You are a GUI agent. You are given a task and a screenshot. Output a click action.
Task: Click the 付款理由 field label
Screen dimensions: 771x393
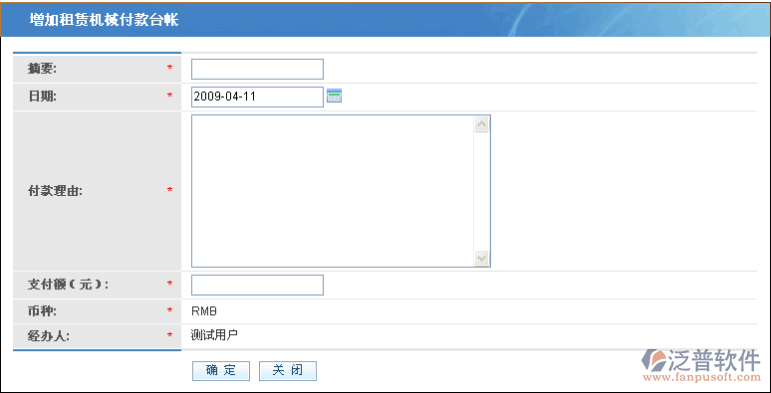coord(55,191)
